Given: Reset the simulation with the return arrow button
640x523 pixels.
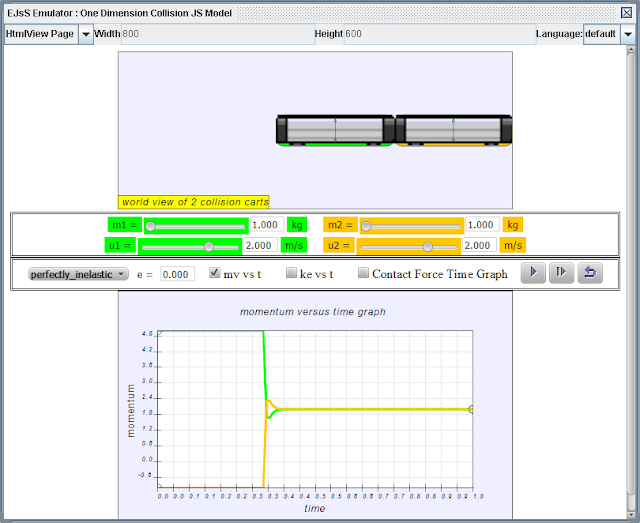Looking at the screenshot, I should (590, 273).
